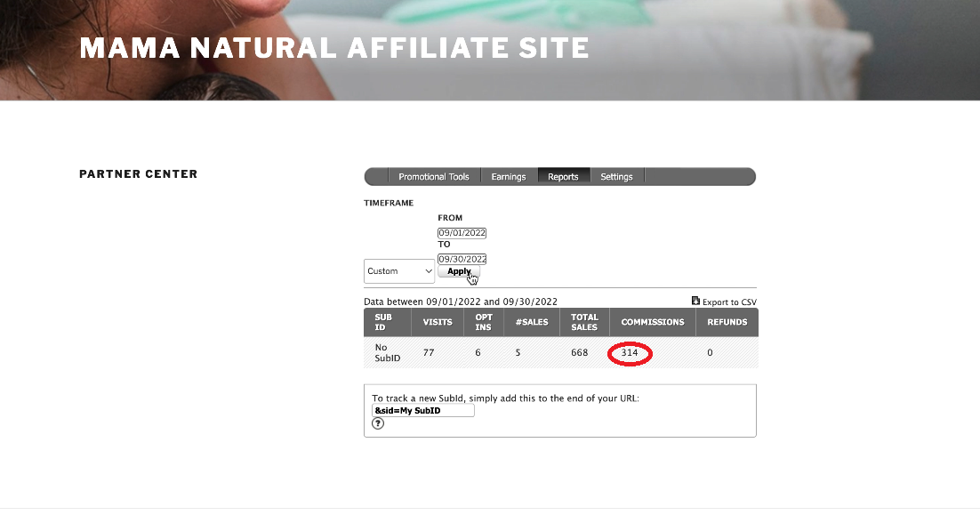The width and height of the screenshot is (980, 515).
Task: Click the OPT INS column header
Action: click(484, 322)
